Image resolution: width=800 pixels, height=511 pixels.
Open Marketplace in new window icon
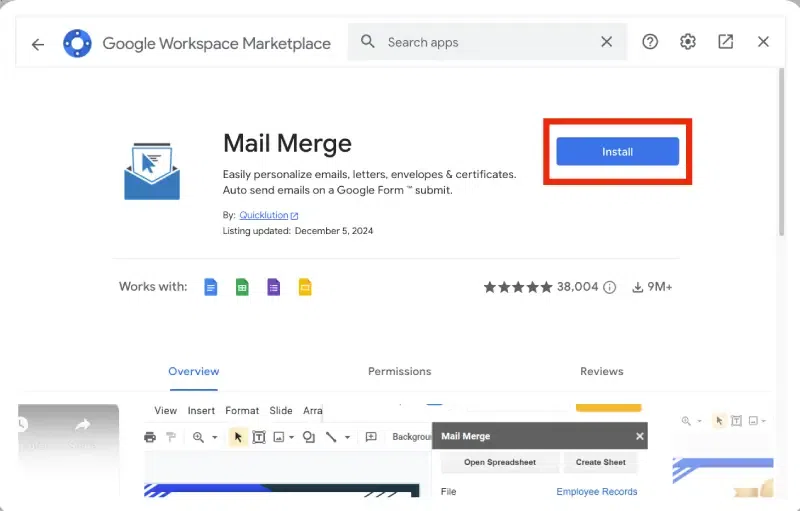point(726,41)
